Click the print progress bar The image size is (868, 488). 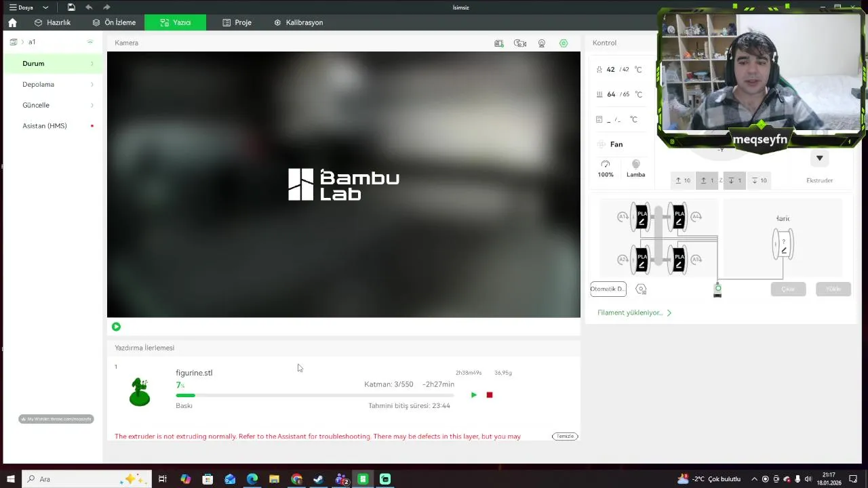click(x=315, y=395)
